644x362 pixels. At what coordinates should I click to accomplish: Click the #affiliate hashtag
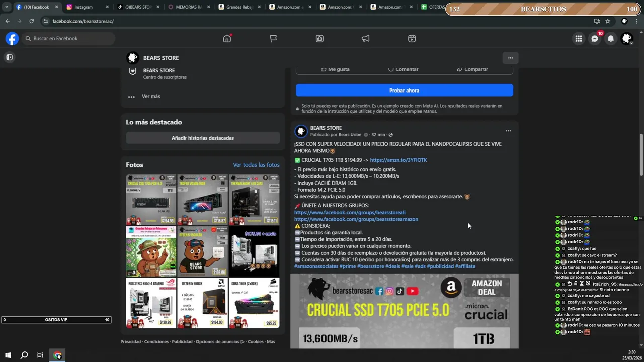[465, 266]
